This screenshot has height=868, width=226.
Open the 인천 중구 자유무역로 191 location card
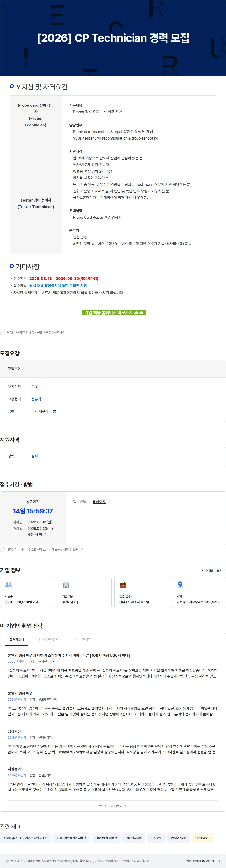199,593
